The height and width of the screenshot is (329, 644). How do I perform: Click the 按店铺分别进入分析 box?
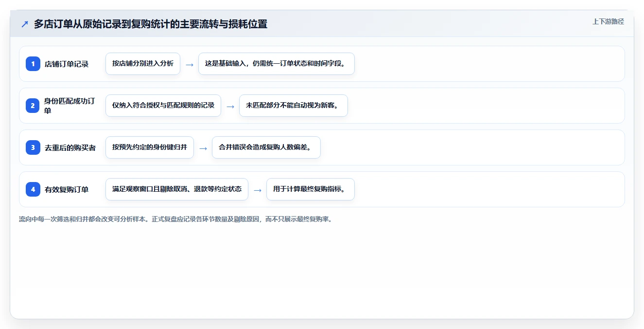coord(143,64)
